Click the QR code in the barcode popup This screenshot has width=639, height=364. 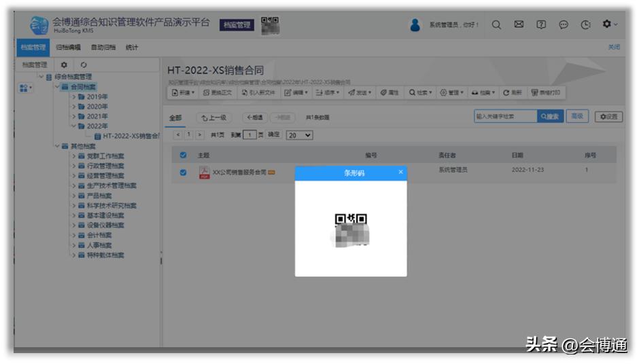coord(351,230)
